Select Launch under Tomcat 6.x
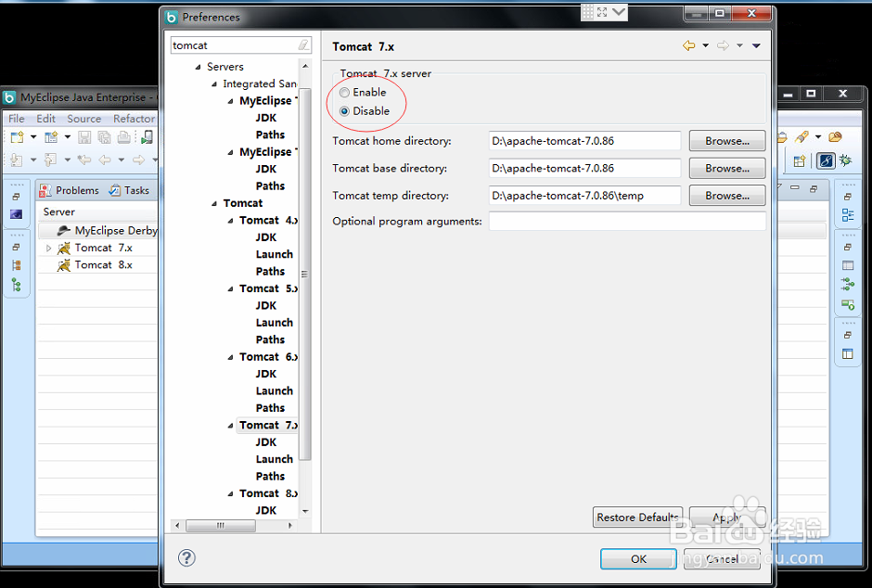Viewport: 872px width, 588px height. [x=275, y=391]
